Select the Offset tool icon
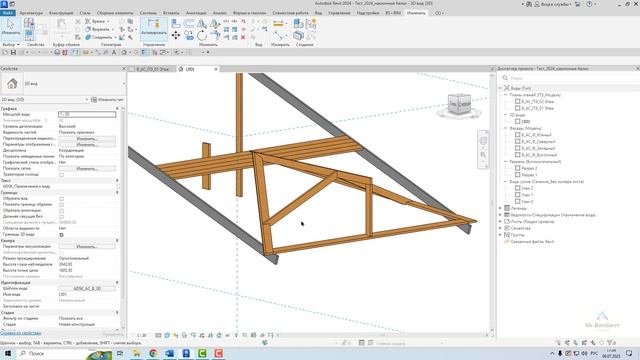Viewport: 640px width, 360px height. click(189, 24)
